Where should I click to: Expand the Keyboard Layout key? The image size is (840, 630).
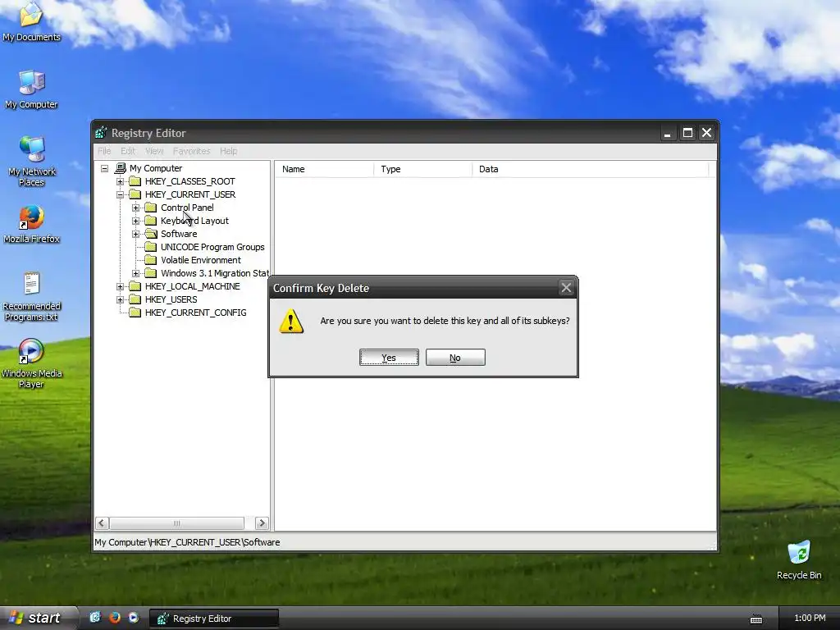[x=135, y=221]
